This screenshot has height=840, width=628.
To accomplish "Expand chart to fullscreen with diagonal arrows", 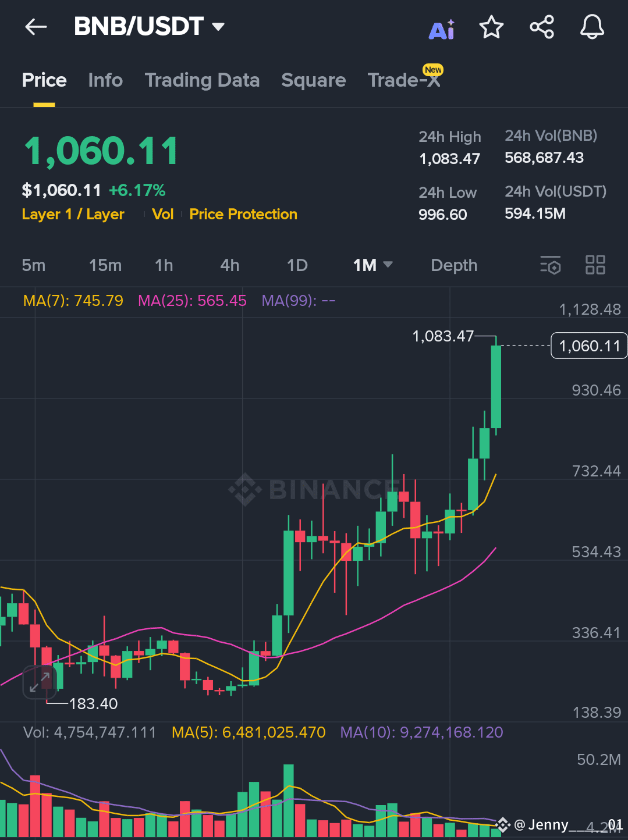I will point(40,682).
